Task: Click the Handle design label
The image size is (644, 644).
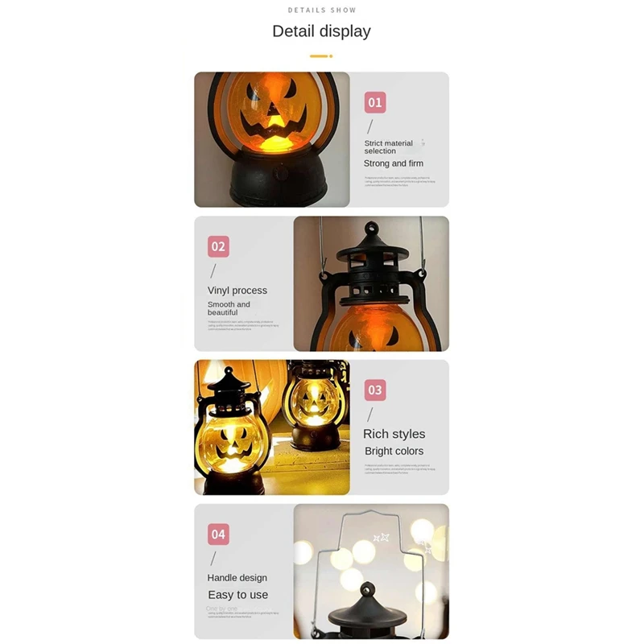Action: click(x=237, y=578)
